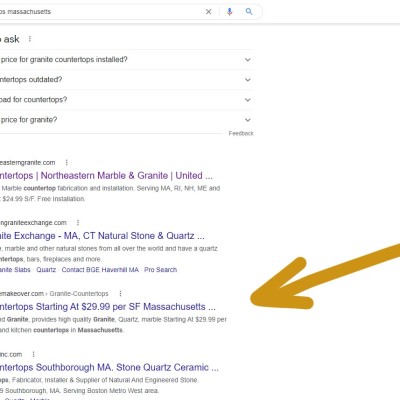
Task: Click the magnifying glass search icon
Action: (x=249, y=11)
